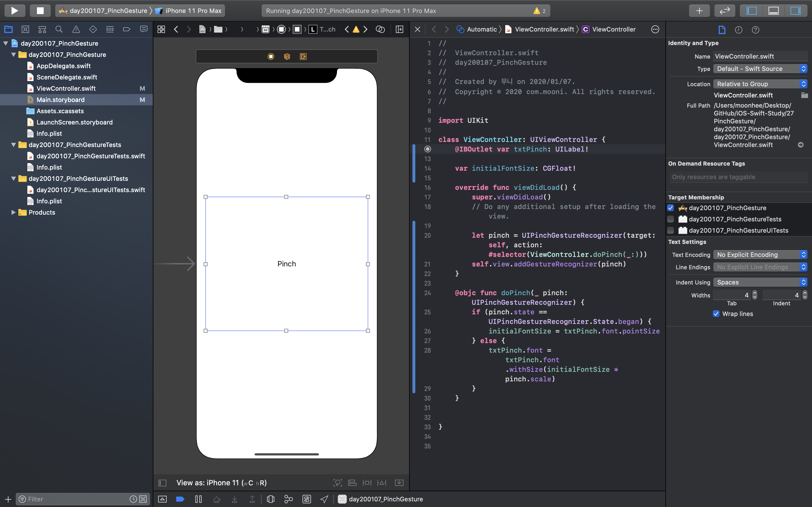The image size is (812, 507).
Task: Expand the Products folder
Action: 14,212
